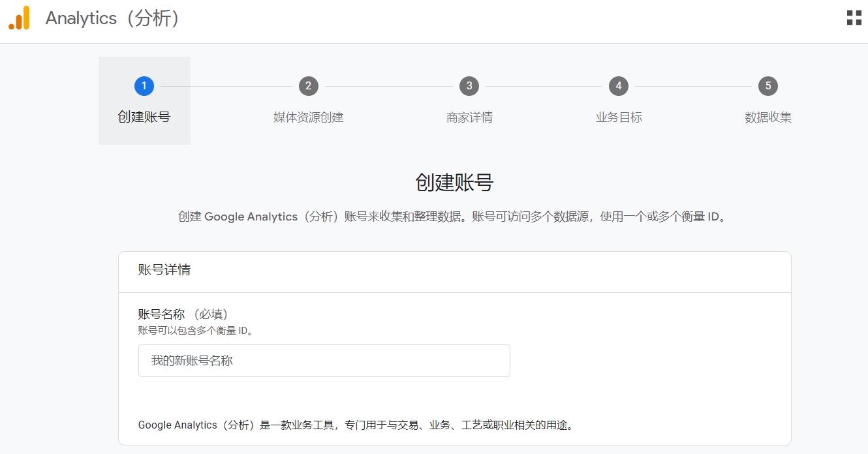
Task: Click the 账号详情 section header
Action: (x=164, y=270)
